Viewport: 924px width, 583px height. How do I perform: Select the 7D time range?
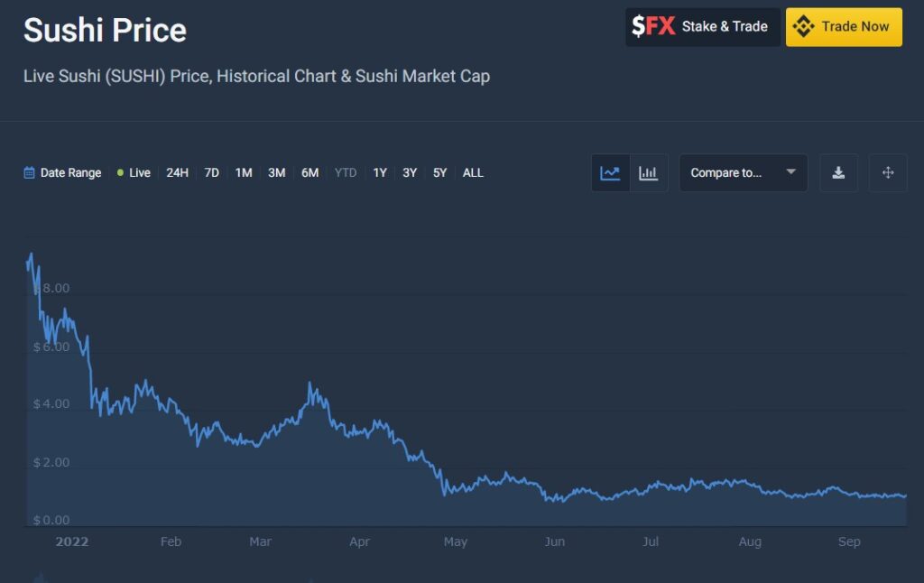point(211,173)
